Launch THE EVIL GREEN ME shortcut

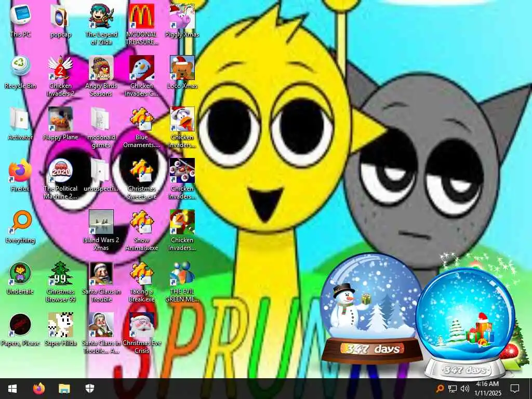[182, 282]
